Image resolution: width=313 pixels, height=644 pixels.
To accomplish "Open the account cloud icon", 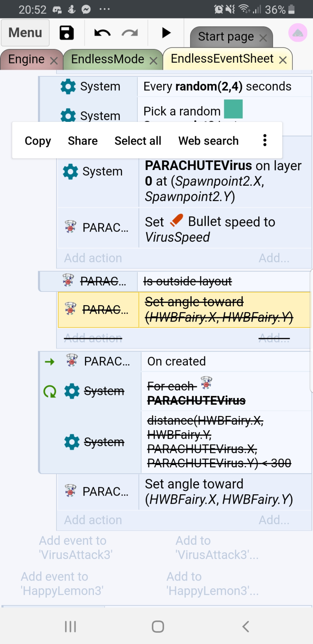I will (298, 33).
